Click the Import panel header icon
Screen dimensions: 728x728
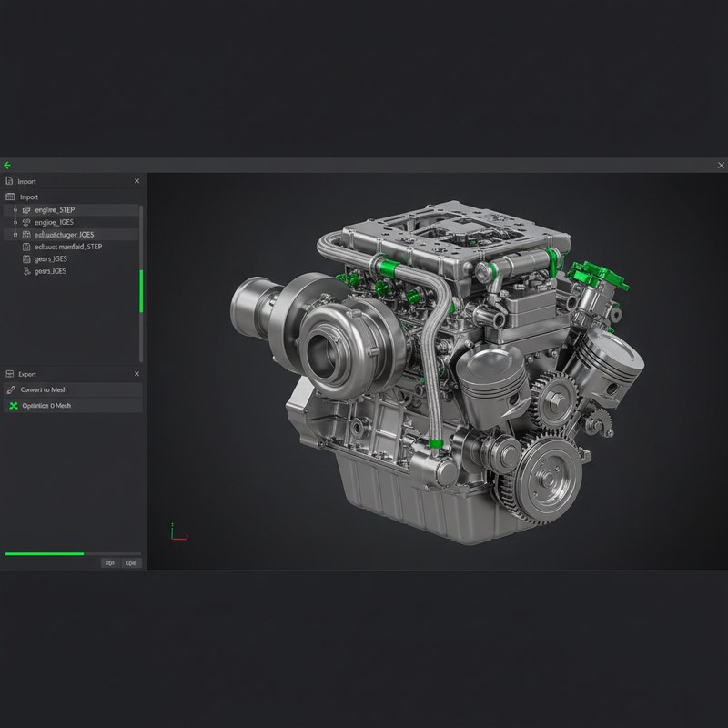click(9, 181)
